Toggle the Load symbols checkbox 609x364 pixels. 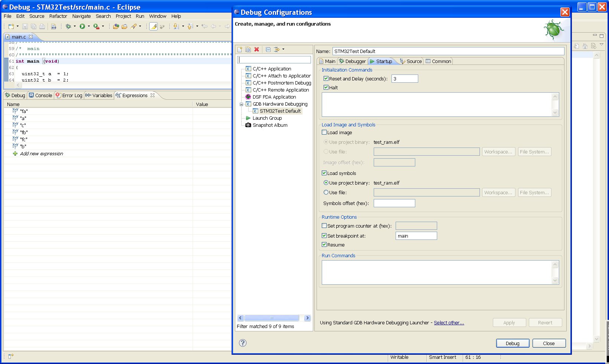point(324,173)
